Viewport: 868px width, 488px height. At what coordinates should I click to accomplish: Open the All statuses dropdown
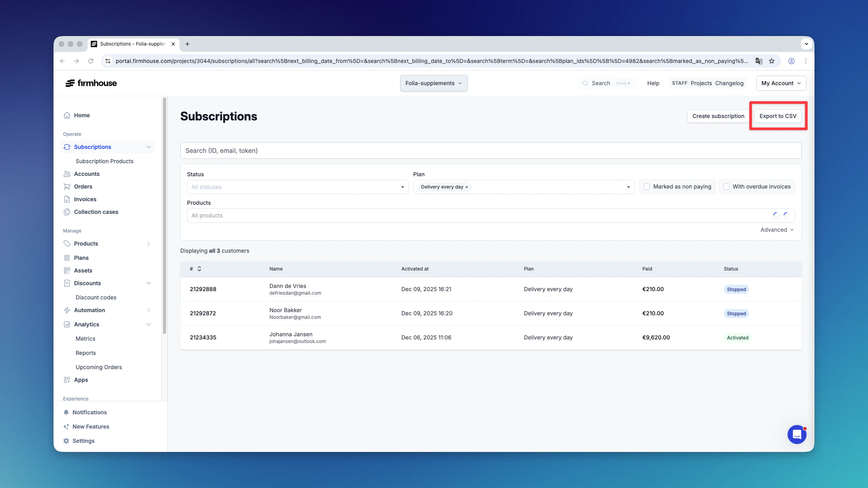[298, 187]
